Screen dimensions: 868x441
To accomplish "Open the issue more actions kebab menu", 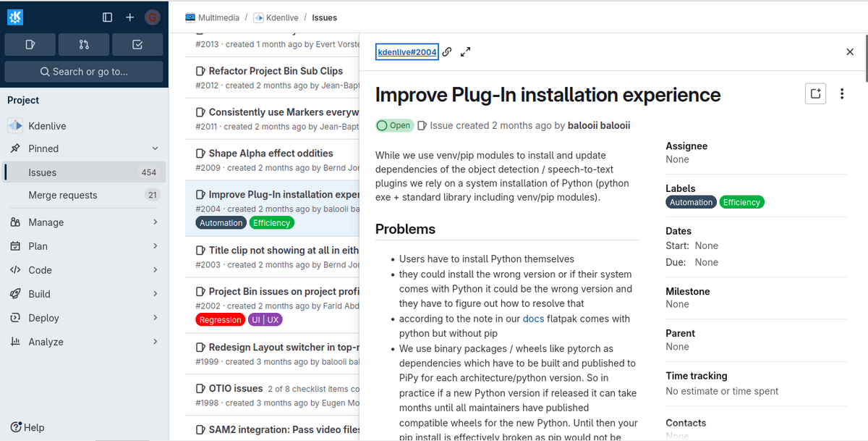I will point(842,93).
